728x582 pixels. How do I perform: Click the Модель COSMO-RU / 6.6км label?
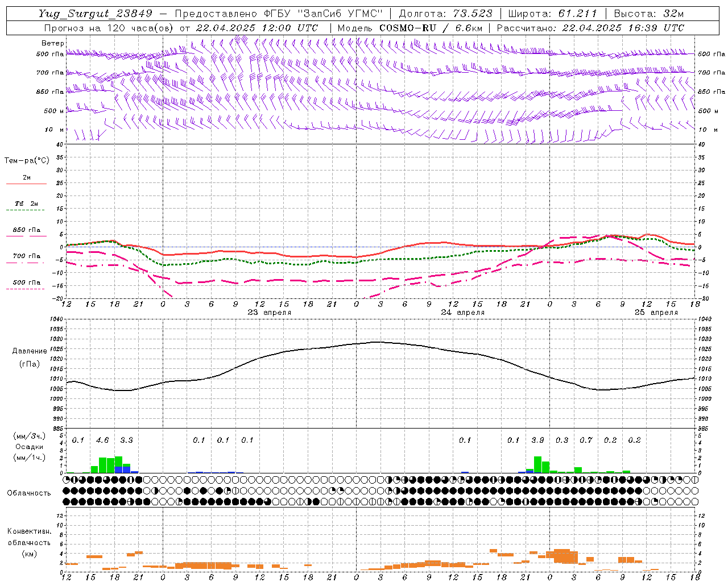pos(410,28)
